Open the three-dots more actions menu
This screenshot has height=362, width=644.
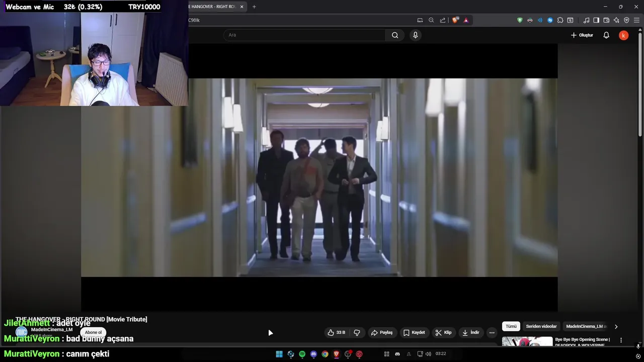[492, 332]
